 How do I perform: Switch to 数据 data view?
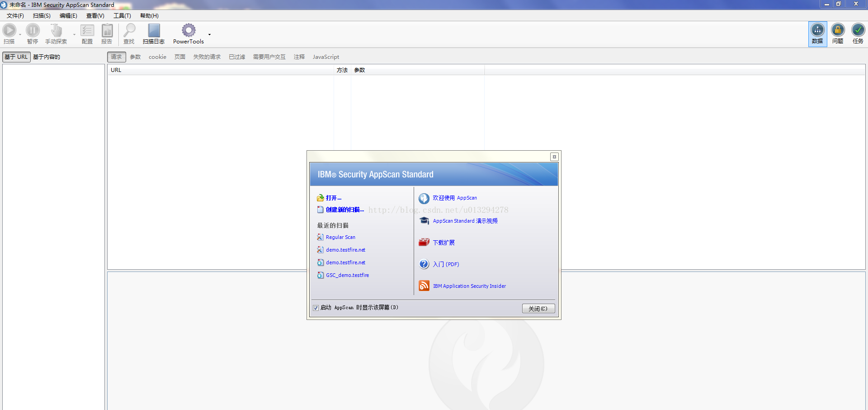pyautogui.click(x=817, y=34)
